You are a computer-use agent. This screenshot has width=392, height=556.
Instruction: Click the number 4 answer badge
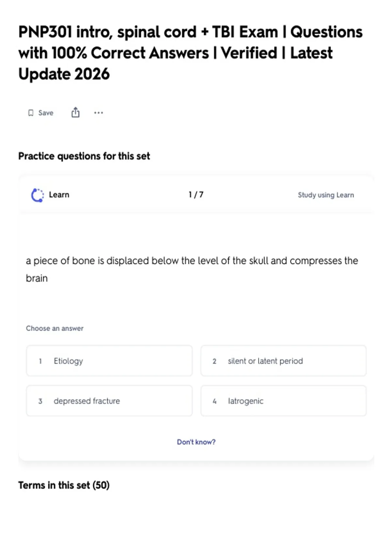point(214,401)
